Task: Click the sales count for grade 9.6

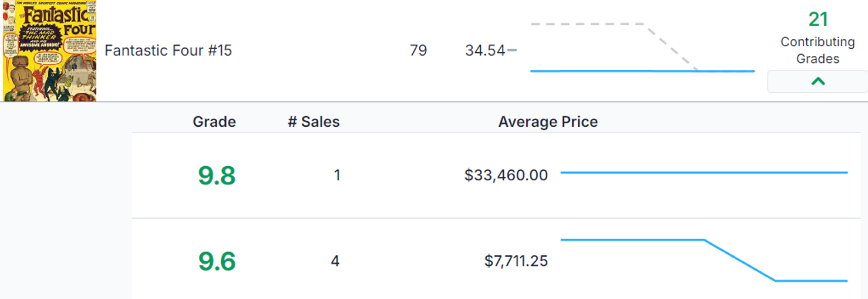Action: coord(335,261)
